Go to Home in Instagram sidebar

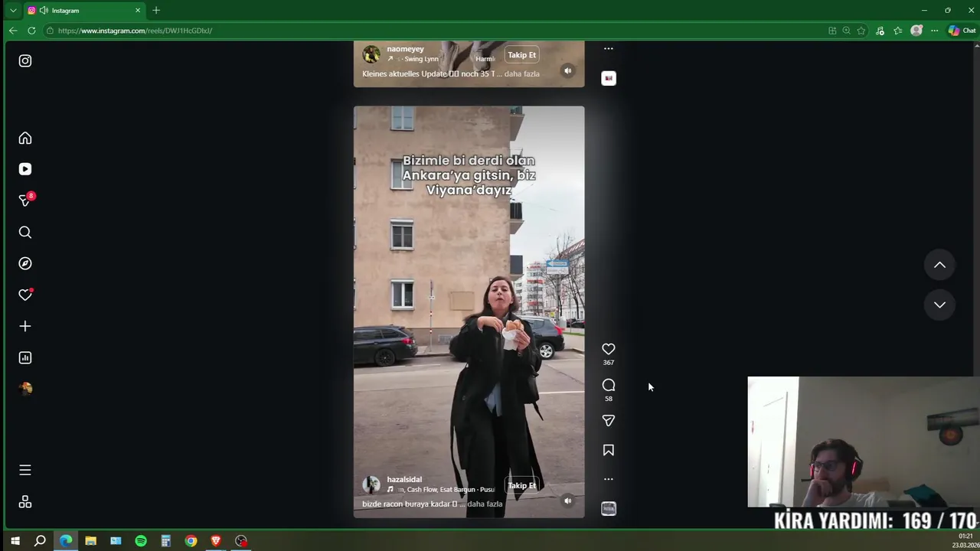point(25,139)
